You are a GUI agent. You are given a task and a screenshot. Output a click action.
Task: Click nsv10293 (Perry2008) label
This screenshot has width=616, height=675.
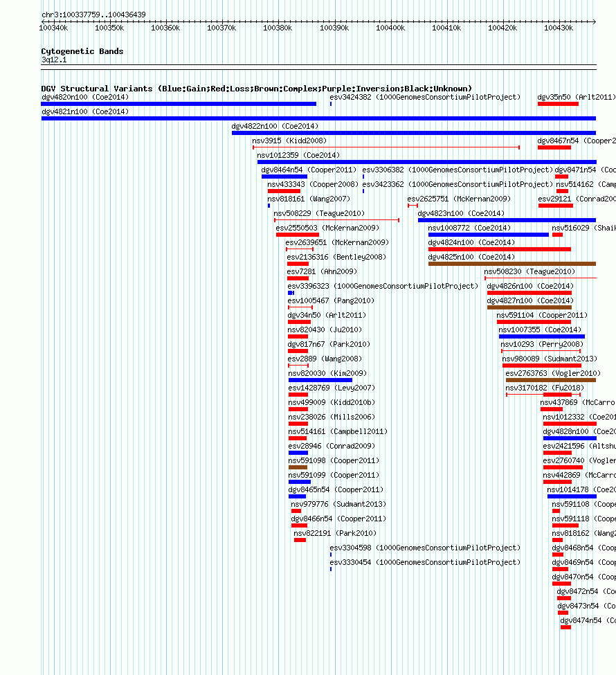542,344
